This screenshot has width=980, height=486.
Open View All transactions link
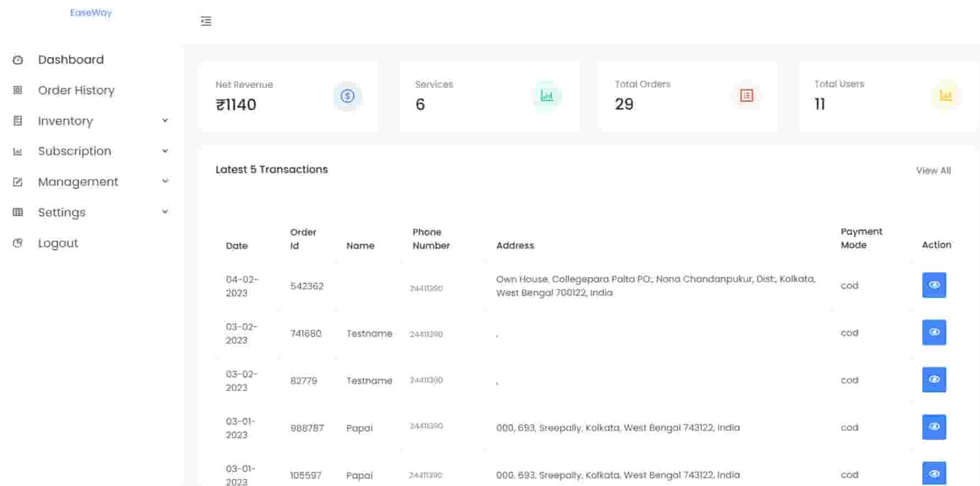click(x=933, y=170)
